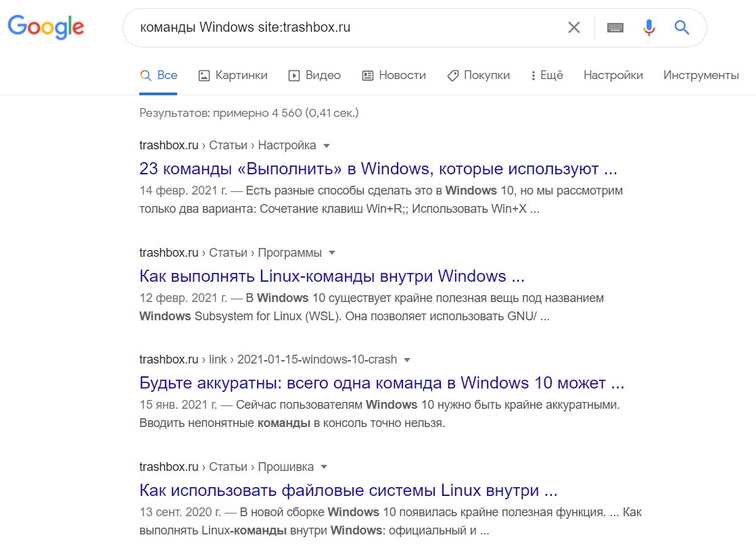
Task: Expand arrow beside Статьи › Настройка breadcrumb
Action: coord(327,146)
